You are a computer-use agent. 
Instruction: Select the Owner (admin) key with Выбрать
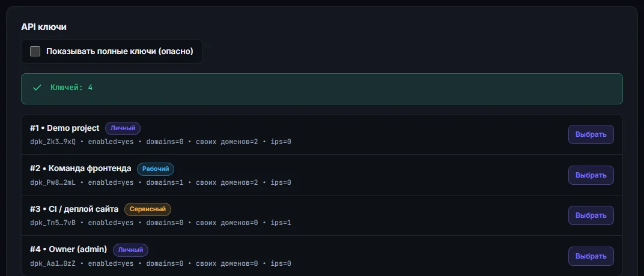click(591, 256)
